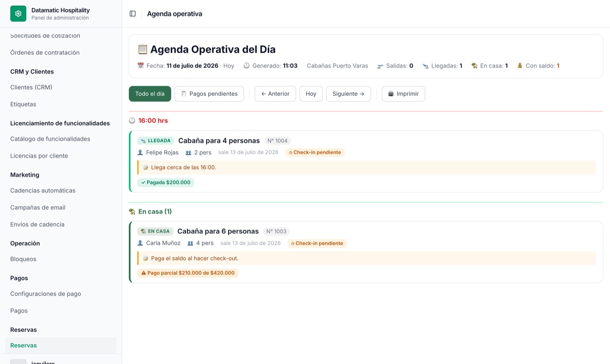Open Pagos sidebar link
This screenshot has width=610, height=364.
click(x=19, y=311)
